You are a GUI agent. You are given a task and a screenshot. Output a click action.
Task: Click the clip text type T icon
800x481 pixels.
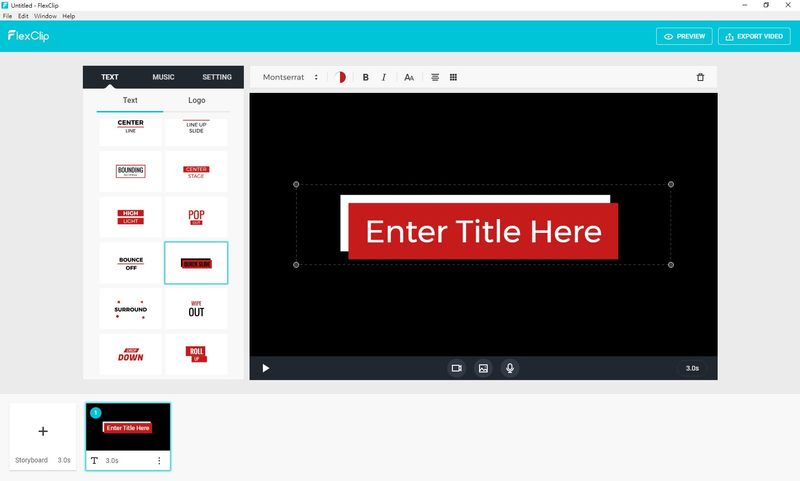[x=94, y=461]
